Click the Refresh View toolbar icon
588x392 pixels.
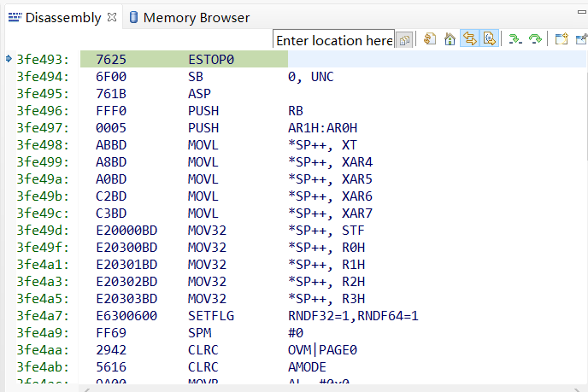pos(430,39)
